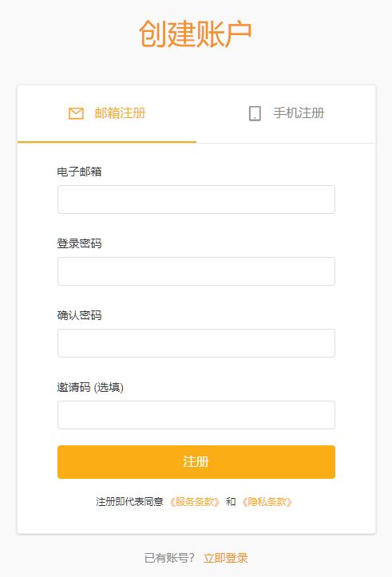Focus the 确认密码 input field
Screen dimensions: 392x577
pos(196,343)
